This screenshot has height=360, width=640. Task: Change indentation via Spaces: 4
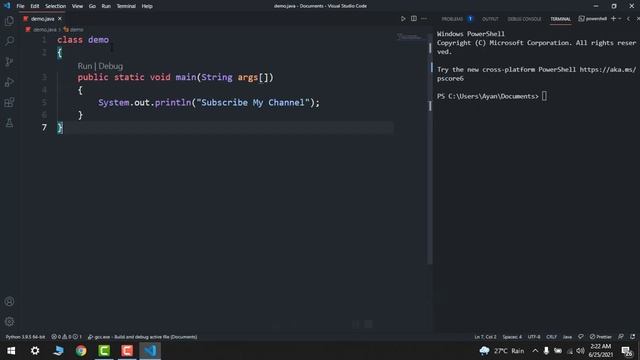click(x=512, y=337)
